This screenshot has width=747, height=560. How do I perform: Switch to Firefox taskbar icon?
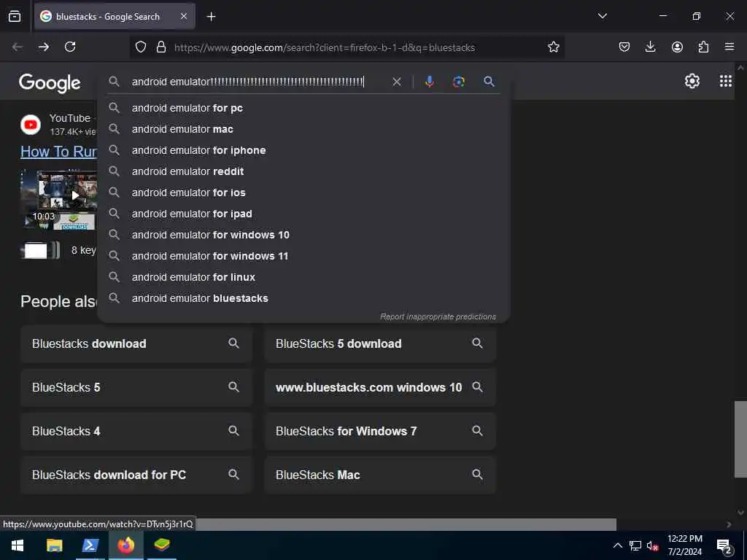(x=126, y=545)
